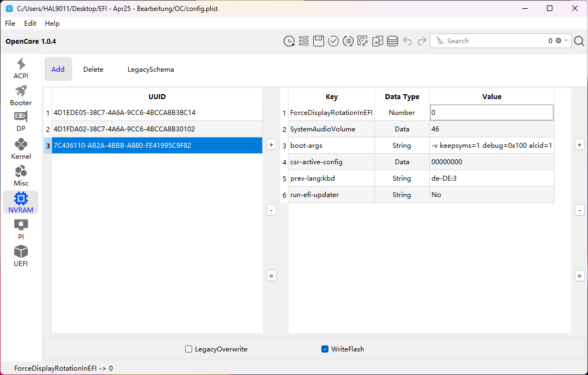
Task: Click the clock history icon in toolbar
Action: [x=289, y=41]
